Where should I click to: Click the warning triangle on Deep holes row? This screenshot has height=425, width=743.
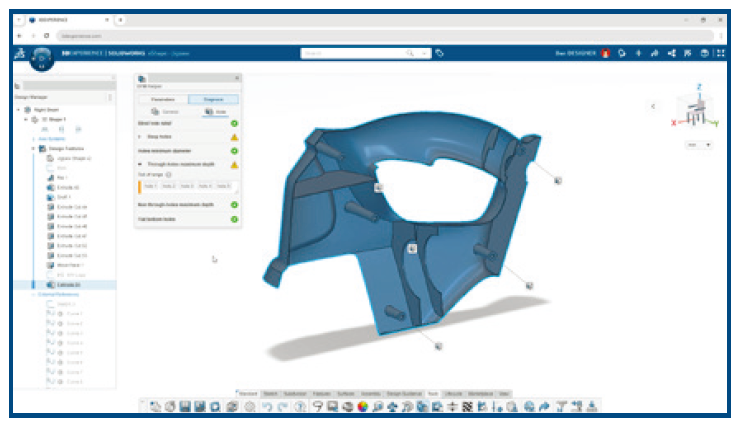click(x=234, y=137)
